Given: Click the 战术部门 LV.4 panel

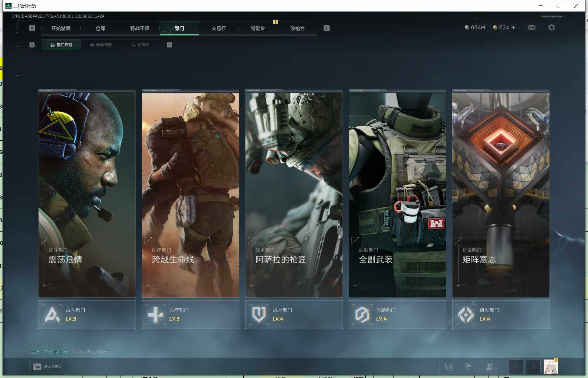Looking at the screenshot, I should point(294,315).
